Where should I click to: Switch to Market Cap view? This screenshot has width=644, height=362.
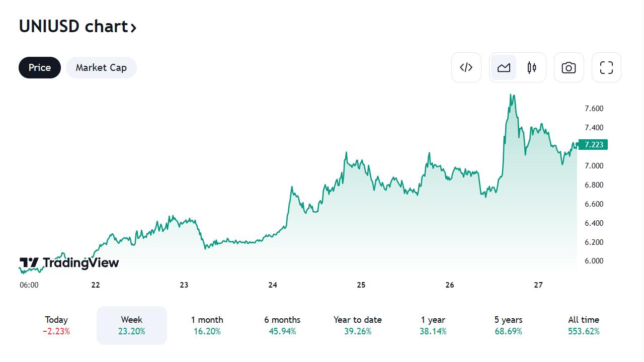click(101, 67)
